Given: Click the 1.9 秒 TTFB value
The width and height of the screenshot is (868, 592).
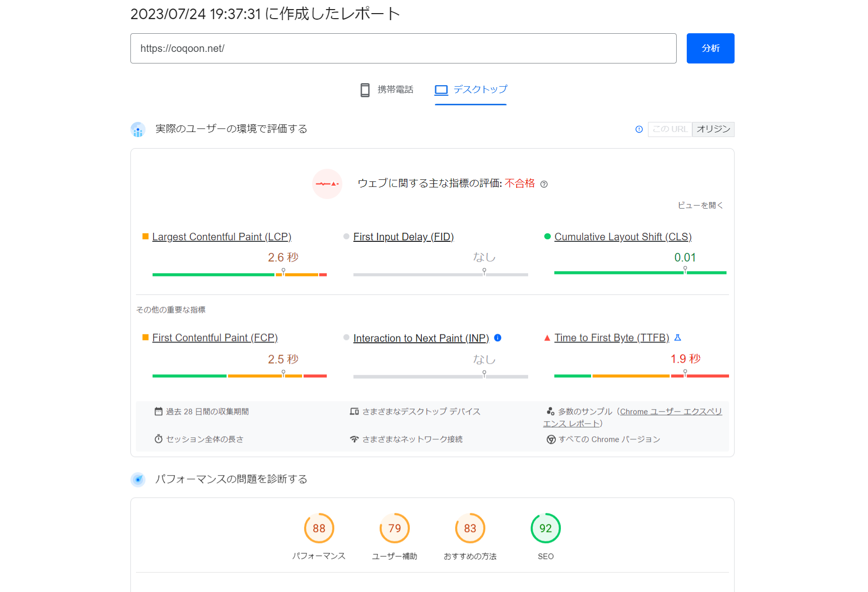Looking at the screenshot, I should point(685,359).
